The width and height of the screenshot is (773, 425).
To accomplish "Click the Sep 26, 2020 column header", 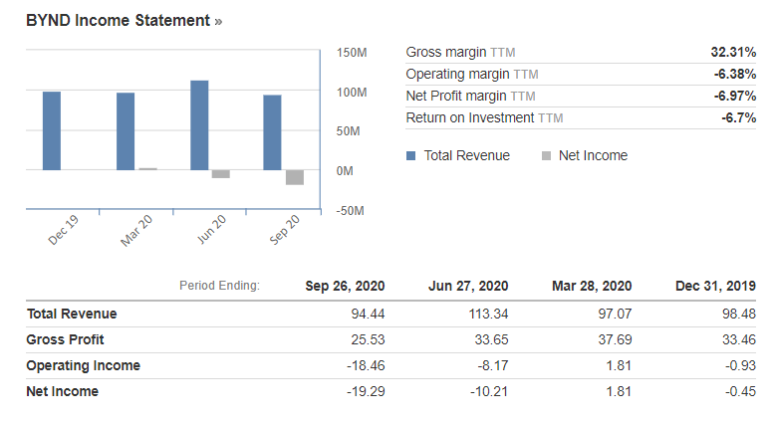I will pyautogui.click(x=345, y=286).
